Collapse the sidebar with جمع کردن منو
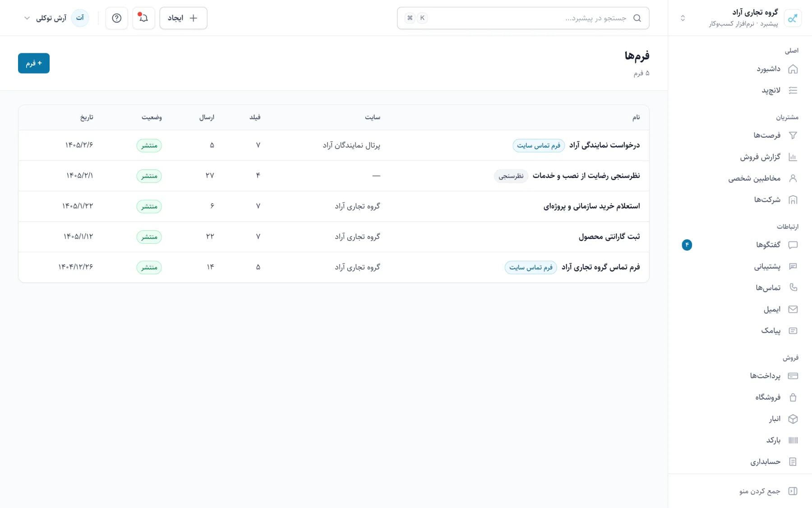Viewport: 812px width, 508px height. 768,491
